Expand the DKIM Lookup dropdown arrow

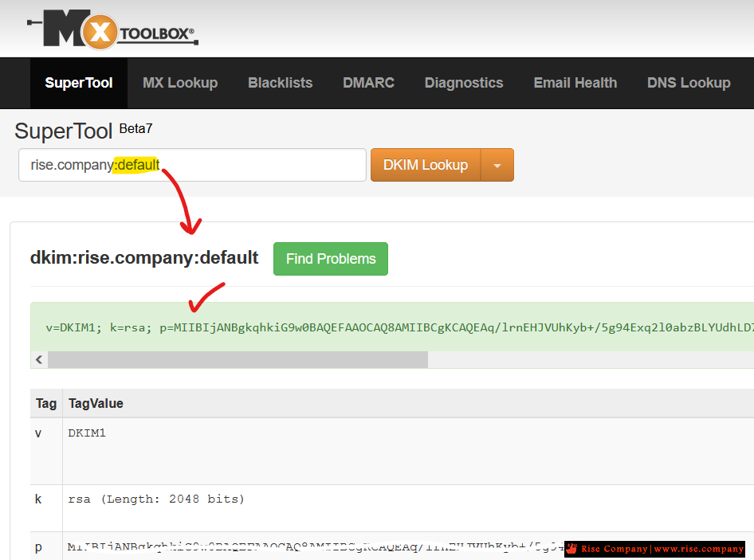tap(497, 165)
